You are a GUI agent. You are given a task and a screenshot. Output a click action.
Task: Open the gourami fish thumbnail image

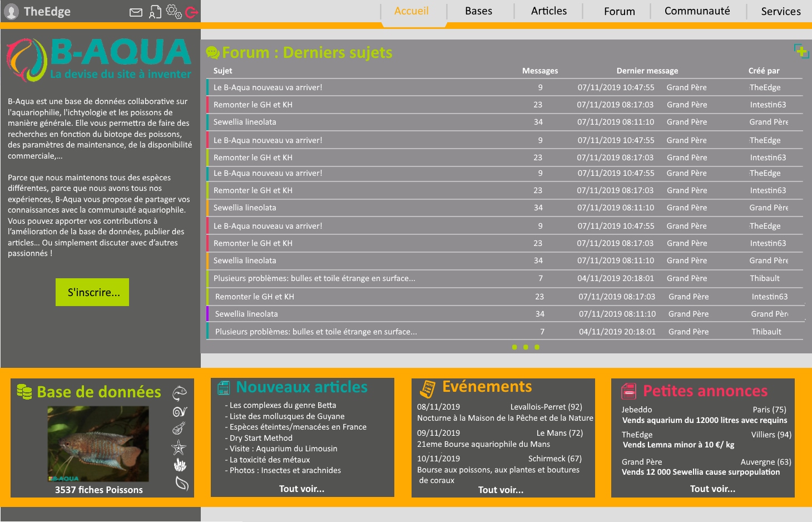pyautogui.click(x=98, y=444)
